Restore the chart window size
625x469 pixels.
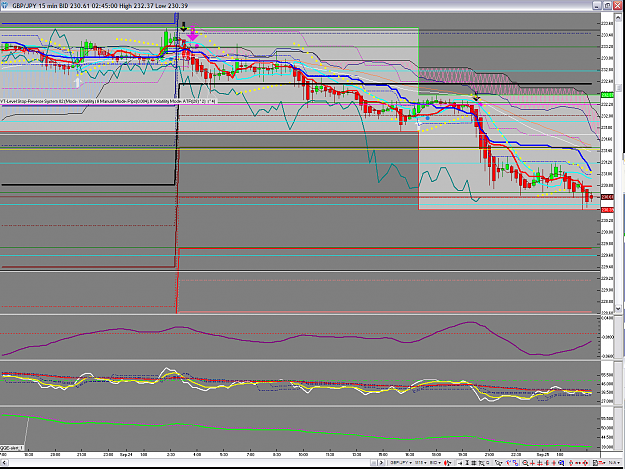607,6
